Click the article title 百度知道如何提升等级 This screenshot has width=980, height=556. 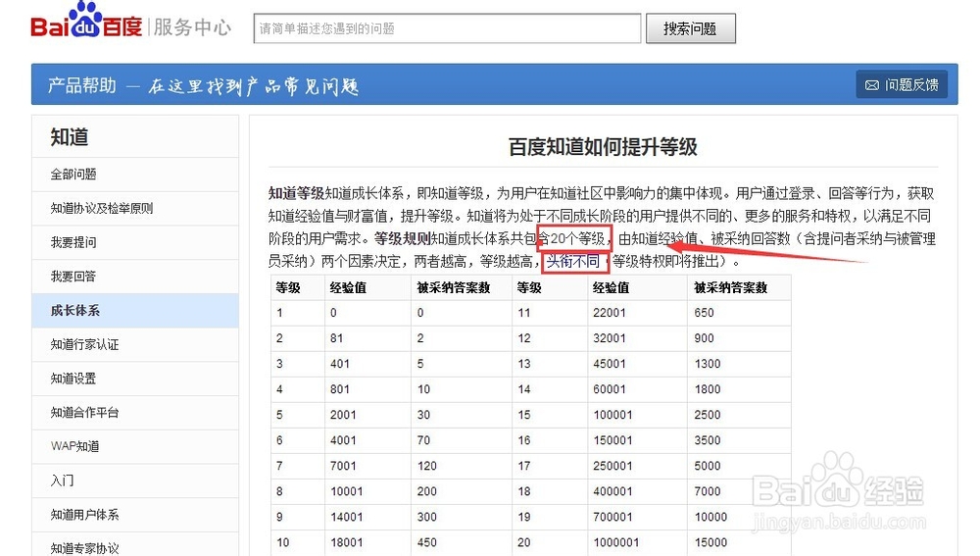pos(603,147)
